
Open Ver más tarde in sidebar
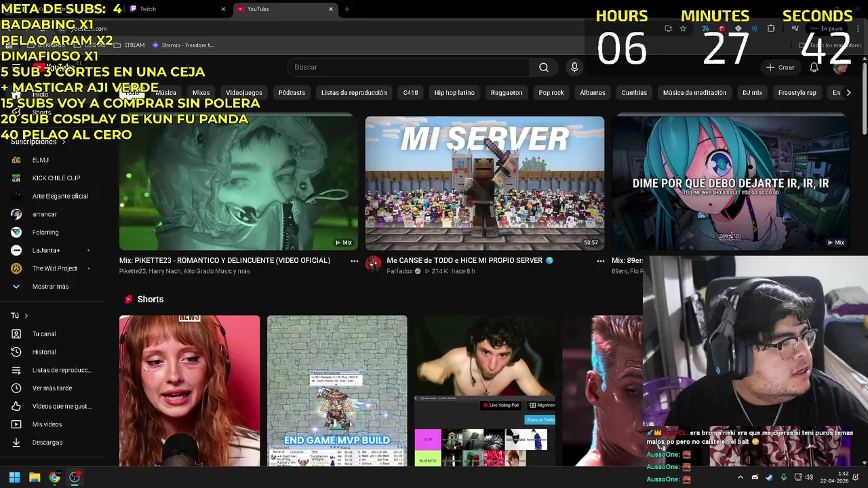coord(52,388)
